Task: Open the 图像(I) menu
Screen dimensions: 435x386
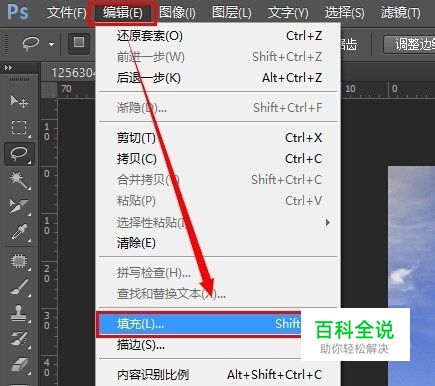Action: point(177,13)
